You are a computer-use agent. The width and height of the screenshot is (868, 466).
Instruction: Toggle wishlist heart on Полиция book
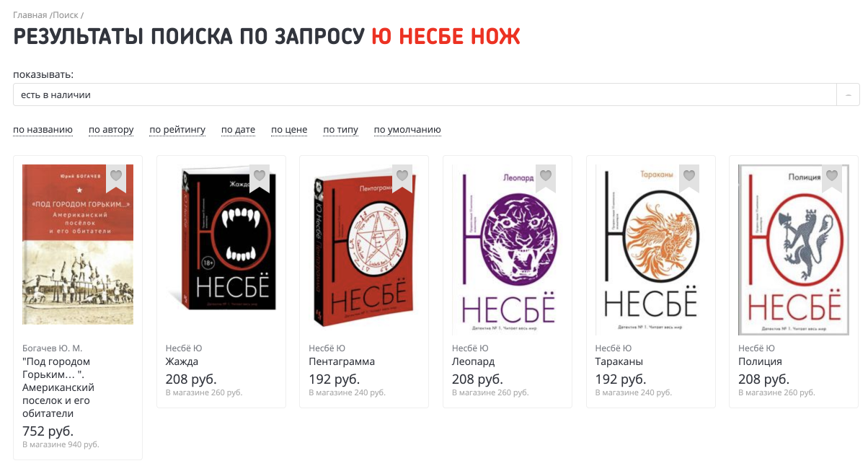click(832, 177)
